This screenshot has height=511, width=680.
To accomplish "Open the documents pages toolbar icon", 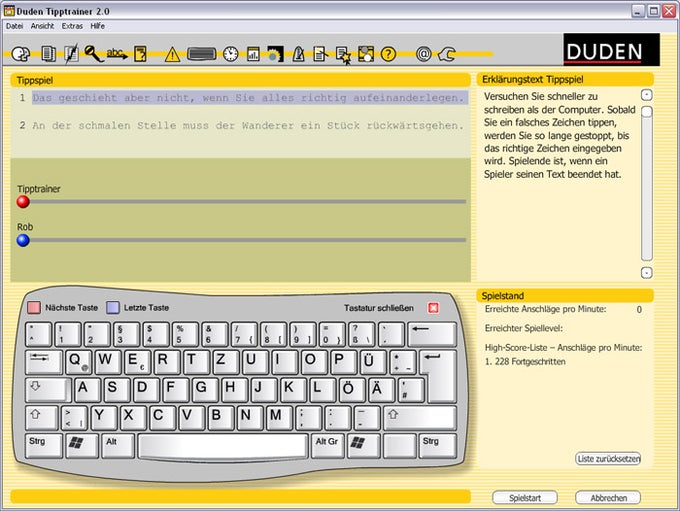I will tap(48, 54).
